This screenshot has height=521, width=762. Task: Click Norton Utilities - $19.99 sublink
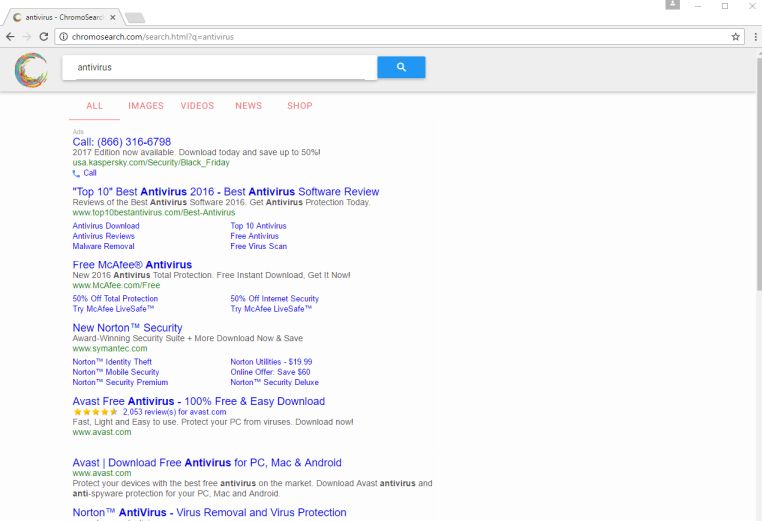pos(271,362)
